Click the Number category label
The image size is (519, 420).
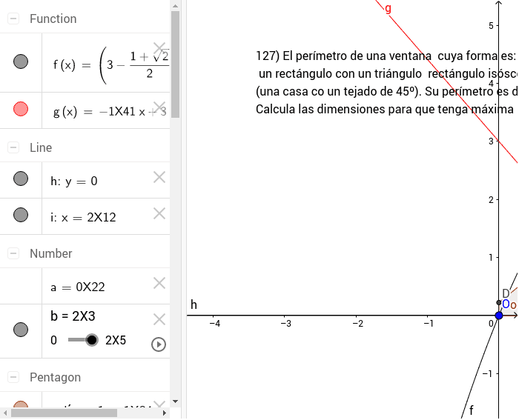[x=50, y=253]
